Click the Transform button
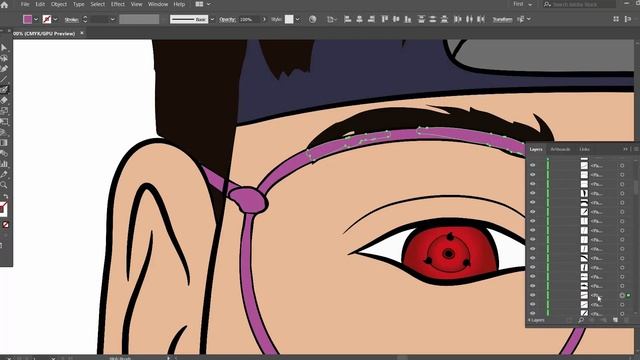640x360 pixels. (502, 19)
